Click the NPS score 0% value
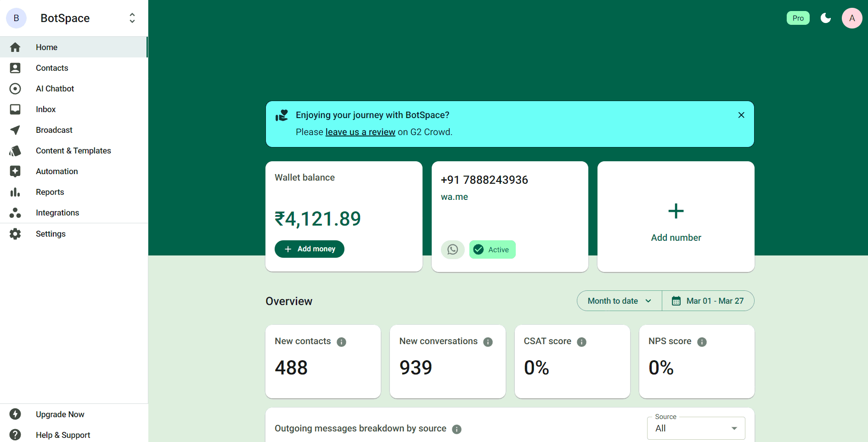The image size is (868, 442). 661,368
